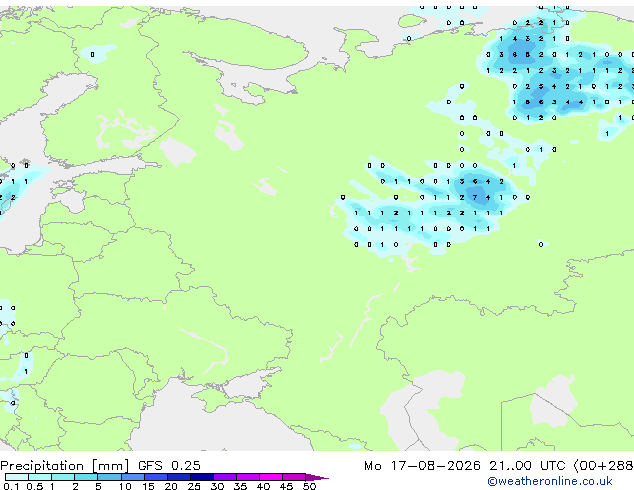
Task: Select the 20–25 mm legend color swatch
Action: click(179, 477)
